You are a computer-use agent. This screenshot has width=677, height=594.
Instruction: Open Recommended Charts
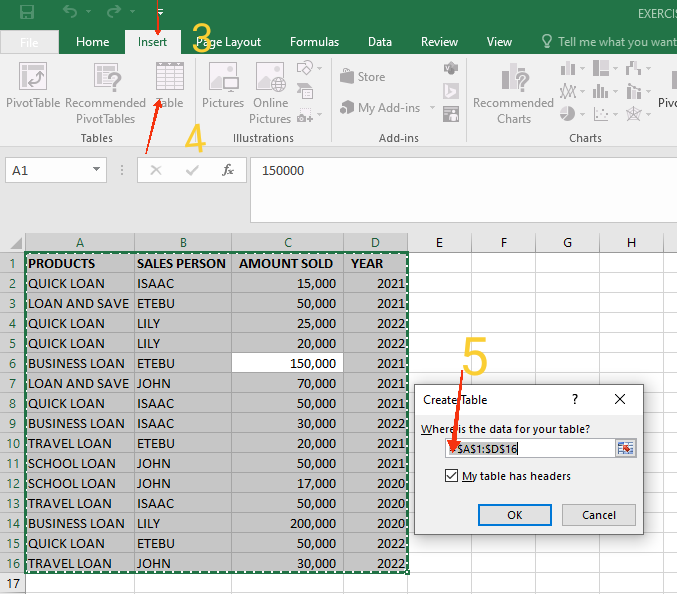(x=514, y=93)
